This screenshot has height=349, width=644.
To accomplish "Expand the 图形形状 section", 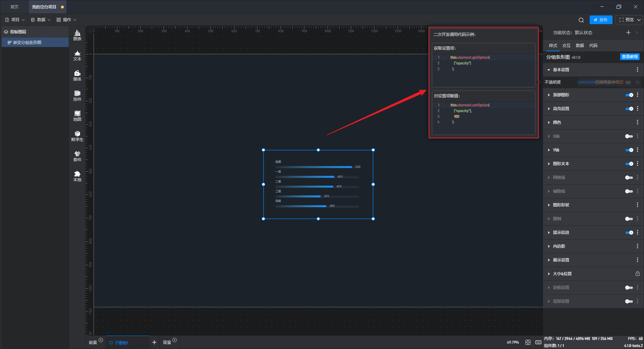I will (549, 205).
